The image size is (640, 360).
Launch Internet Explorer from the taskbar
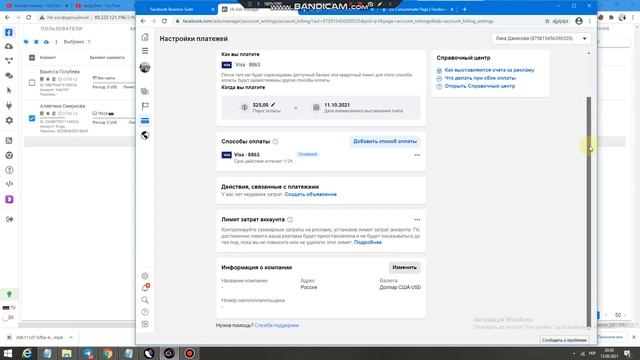point(27,353)
